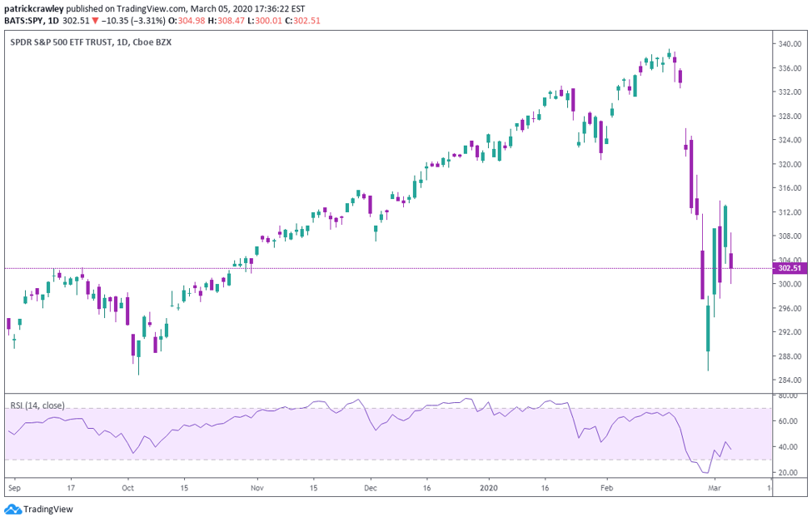Click the 320.00 price axis label
812x522 pixels.
coord(790,164)
